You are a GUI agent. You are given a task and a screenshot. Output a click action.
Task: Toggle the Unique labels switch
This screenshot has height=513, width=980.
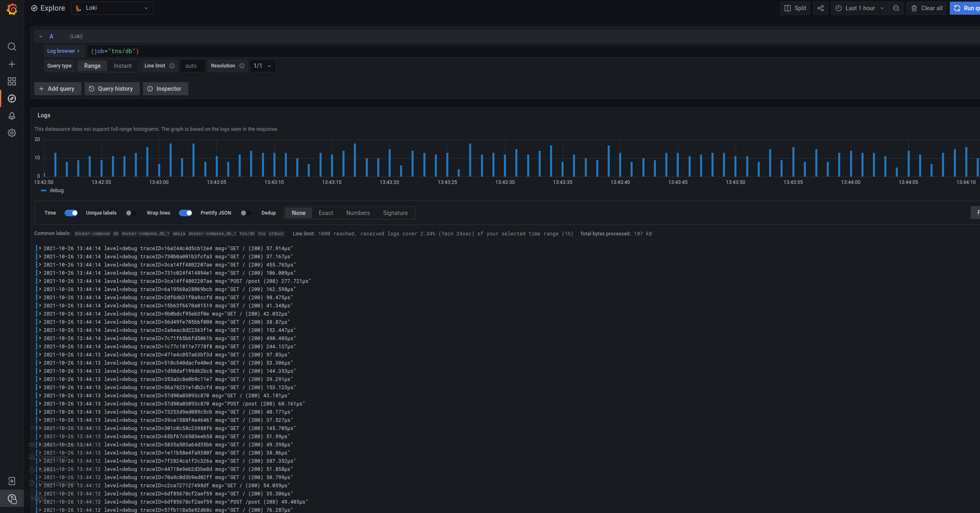pyautogui.click(x=132, y=213)
